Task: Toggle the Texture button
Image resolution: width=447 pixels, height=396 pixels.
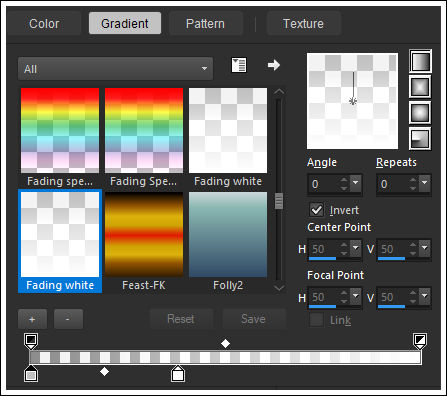Action: (303, 23)
